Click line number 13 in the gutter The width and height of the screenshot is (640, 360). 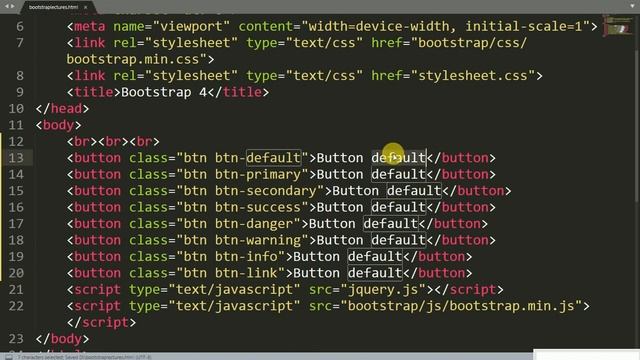(16, 158)
